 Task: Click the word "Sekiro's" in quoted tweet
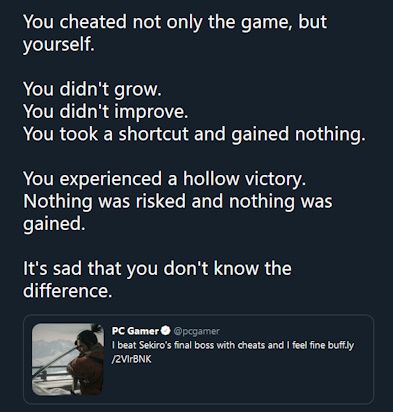[x=155, y=345]
